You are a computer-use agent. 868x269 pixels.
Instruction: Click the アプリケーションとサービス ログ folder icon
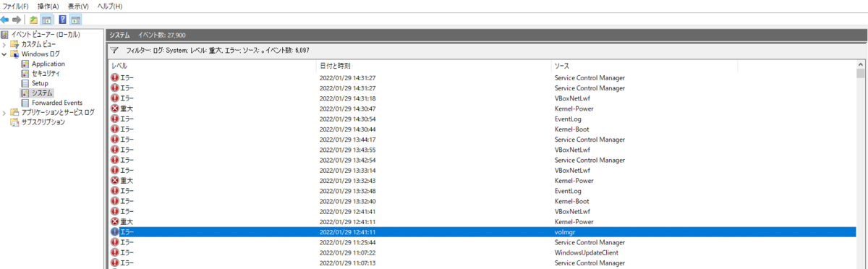click(x=15, y=113)
